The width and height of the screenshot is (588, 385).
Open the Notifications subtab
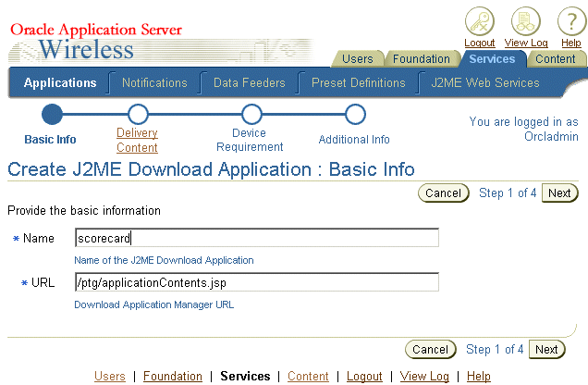click(x=154, y=82)
